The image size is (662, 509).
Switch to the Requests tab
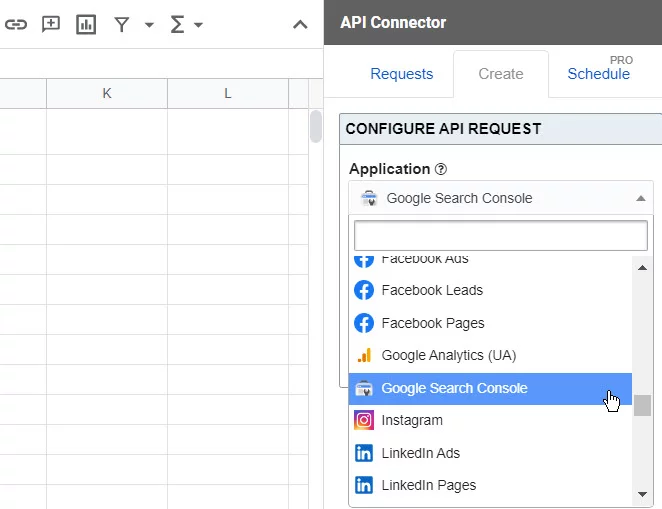point(402,74)
